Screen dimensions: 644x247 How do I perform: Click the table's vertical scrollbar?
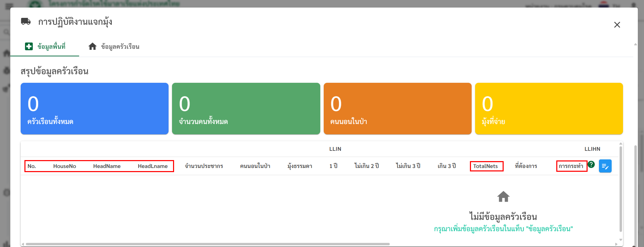(x=621, y=189)
